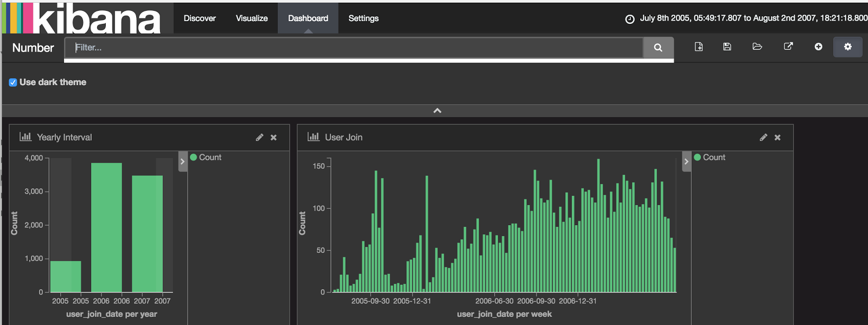
Task: Create a new dashboard icon
Action: coord(699,47)
